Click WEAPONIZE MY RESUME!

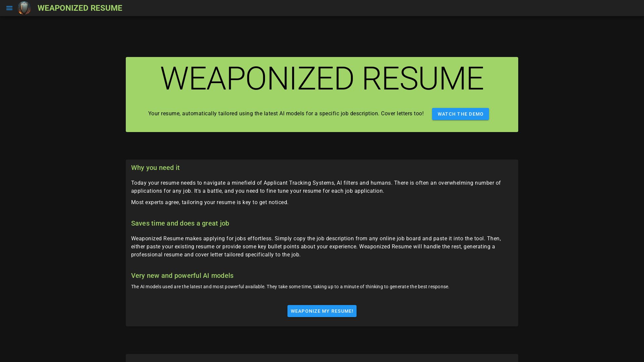click(322, 311)
